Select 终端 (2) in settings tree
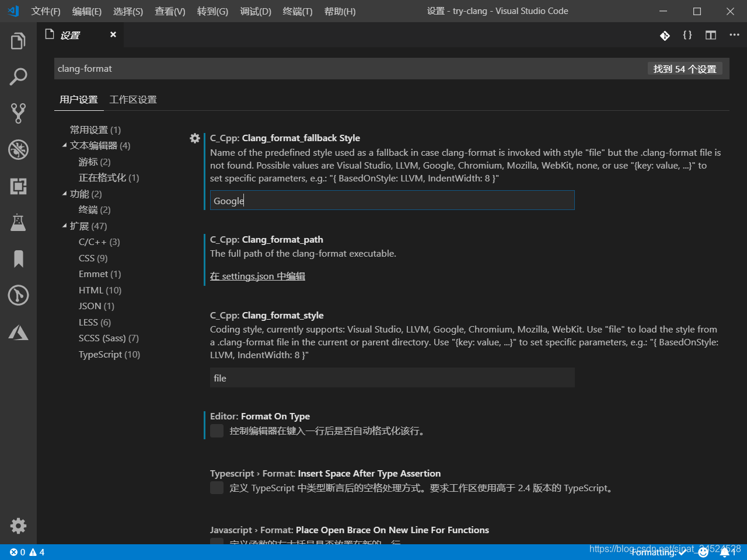This screenshot has width=747, height=560. click(x=95, y=209)
